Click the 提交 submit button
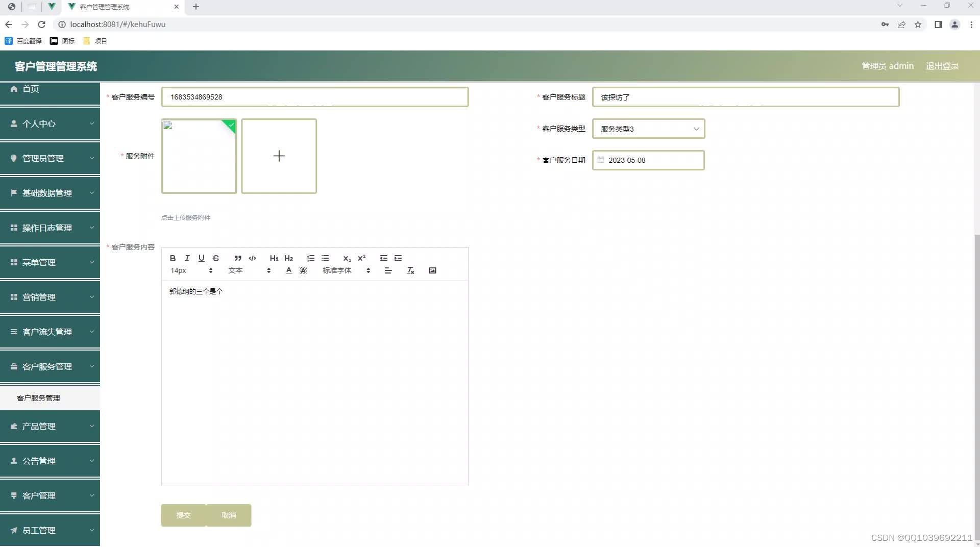 point(183,515)
